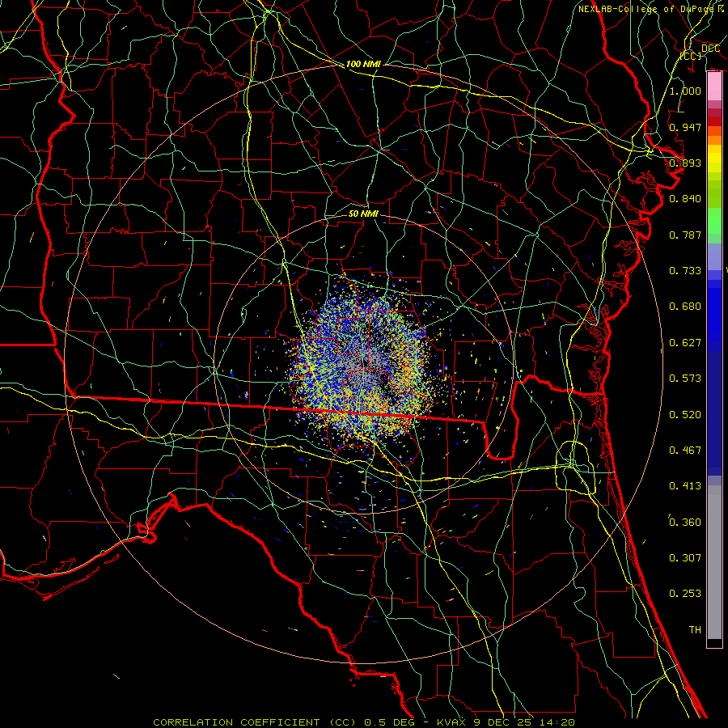This screenshot has height=728, width=728.
Task: Click the [CC] label above the color bar
Action: click(x=691, y=56)
